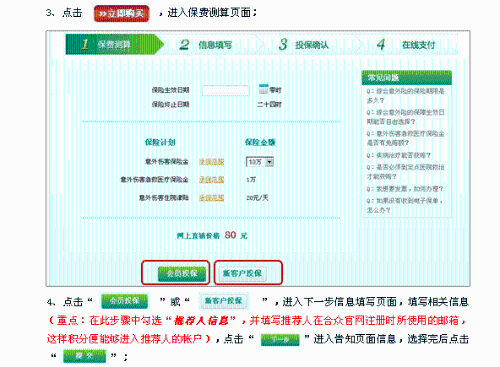Go to step 3 投保确认
Viewport: 500px width, 367px height.
click(304, 45)
